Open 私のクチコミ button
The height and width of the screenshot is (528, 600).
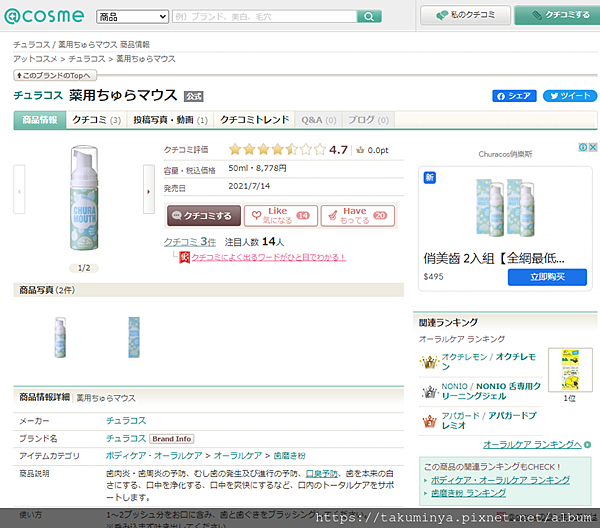[465, 15]
